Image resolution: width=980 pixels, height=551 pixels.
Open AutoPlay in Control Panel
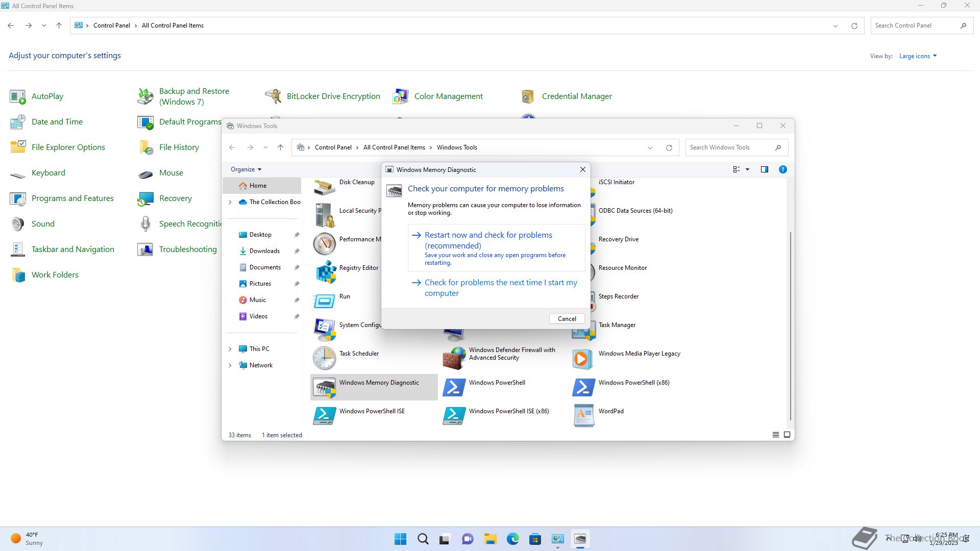37,96
